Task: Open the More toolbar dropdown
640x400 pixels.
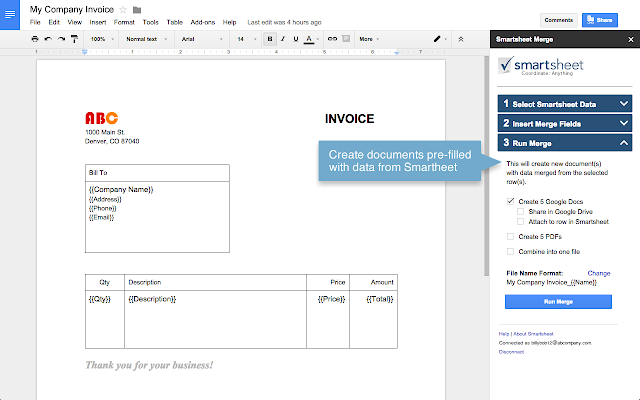Action: [369, 39]
